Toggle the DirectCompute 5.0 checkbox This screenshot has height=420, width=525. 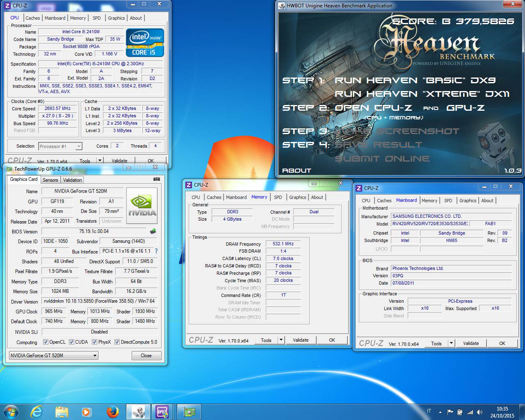pos(117,342)
